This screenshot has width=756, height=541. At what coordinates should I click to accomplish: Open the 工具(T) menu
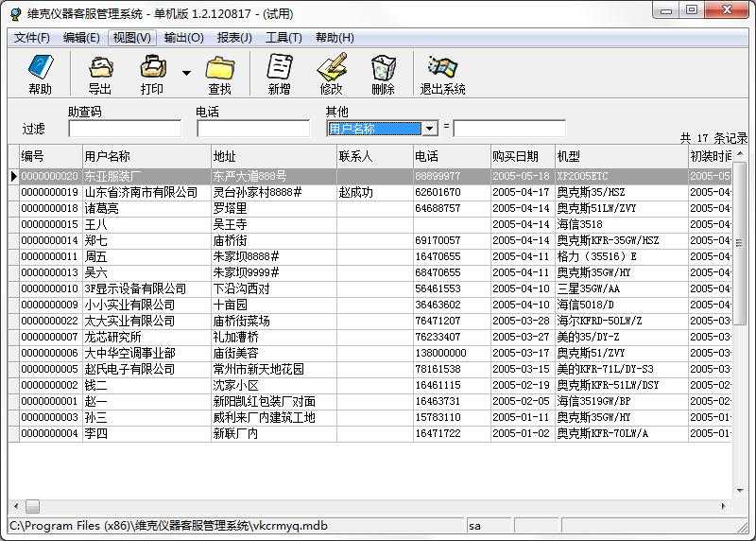[283, 38]
